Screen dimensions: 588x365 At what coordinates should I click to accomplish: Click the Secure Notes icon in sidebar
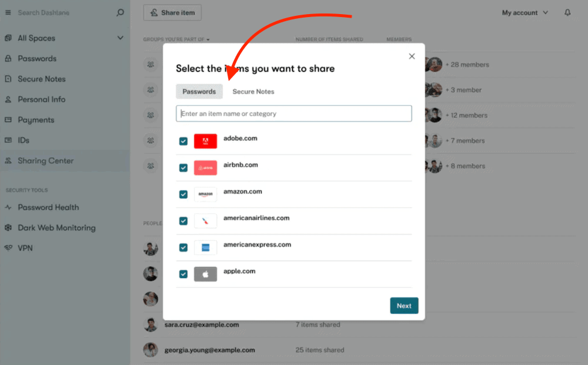click(8, 79)
